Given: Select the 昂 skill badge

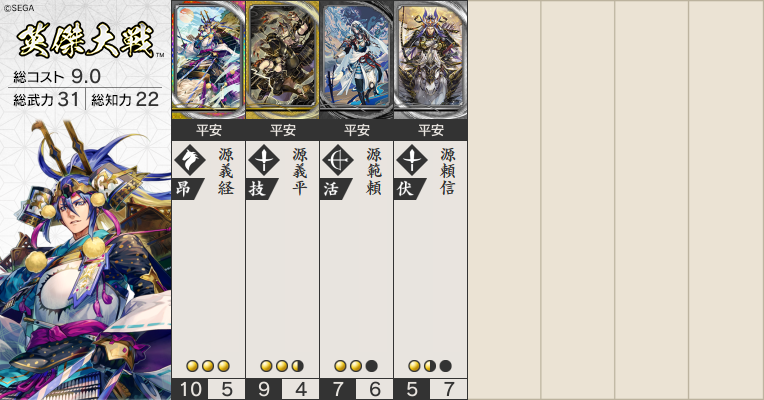Looking at the screenshot, I should (x=188, y=189).
